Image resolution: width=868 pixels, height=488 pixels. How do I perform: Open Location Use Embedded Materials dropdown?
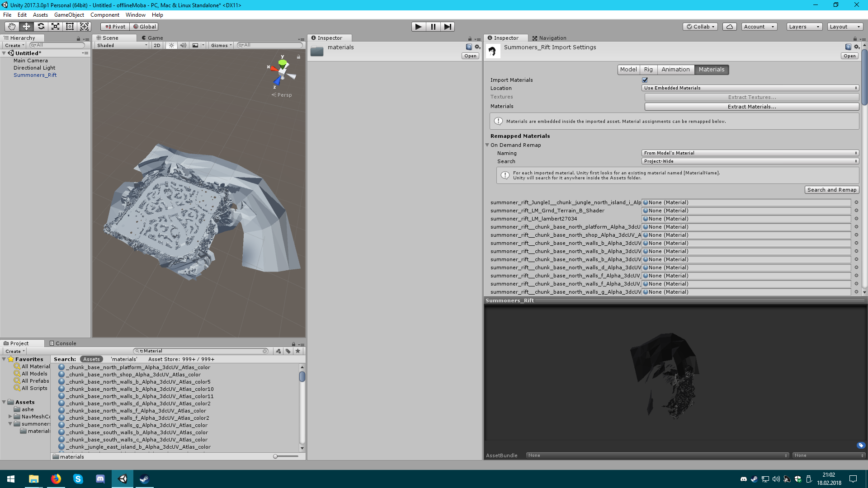pos(750,88)
